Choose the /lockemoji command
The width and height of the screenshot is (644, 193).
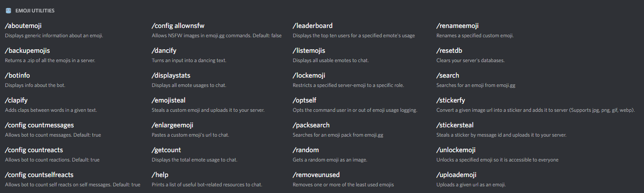click(309, 75)
